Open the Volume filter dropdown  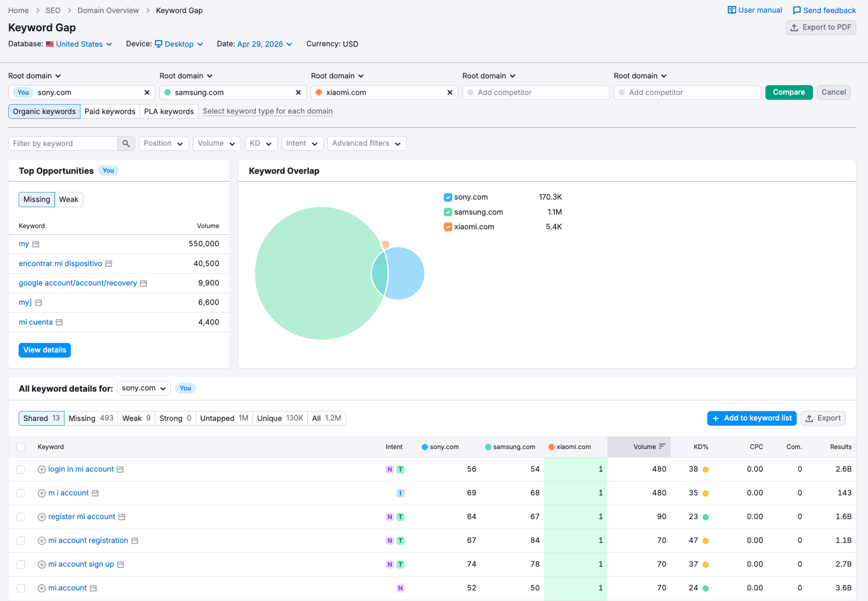coord(217,143)
